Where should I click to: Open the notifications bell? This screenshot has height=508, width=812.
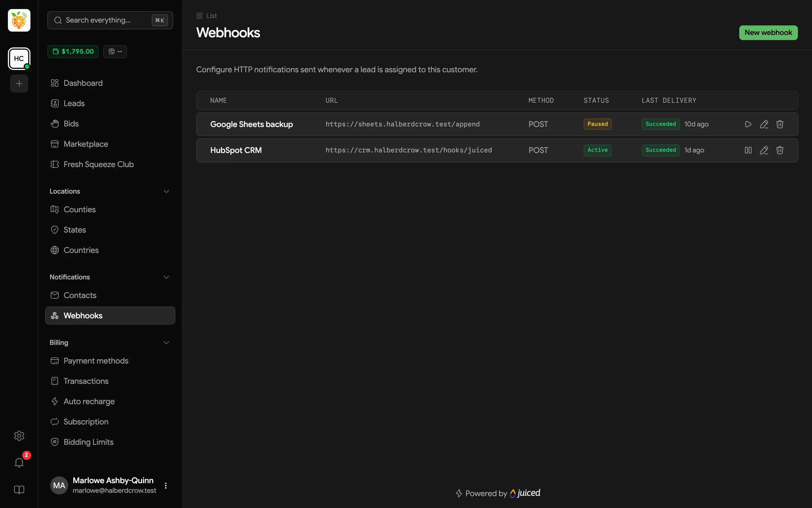point(19,463)
